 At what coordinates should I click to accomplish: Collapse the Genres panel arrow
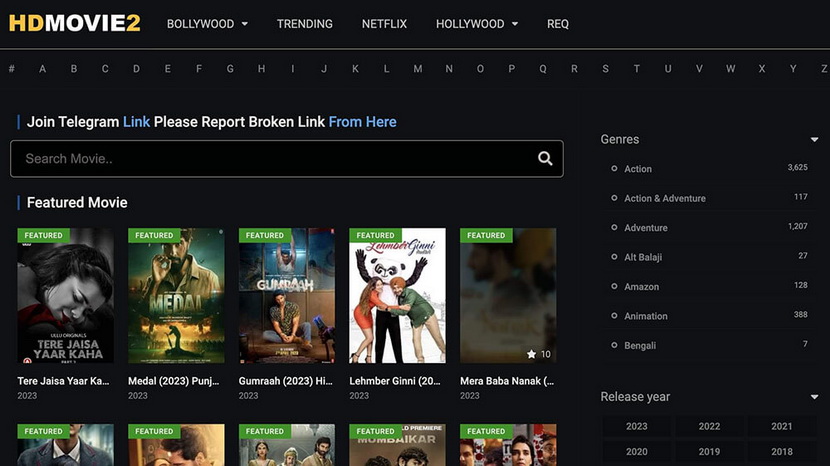814,140
